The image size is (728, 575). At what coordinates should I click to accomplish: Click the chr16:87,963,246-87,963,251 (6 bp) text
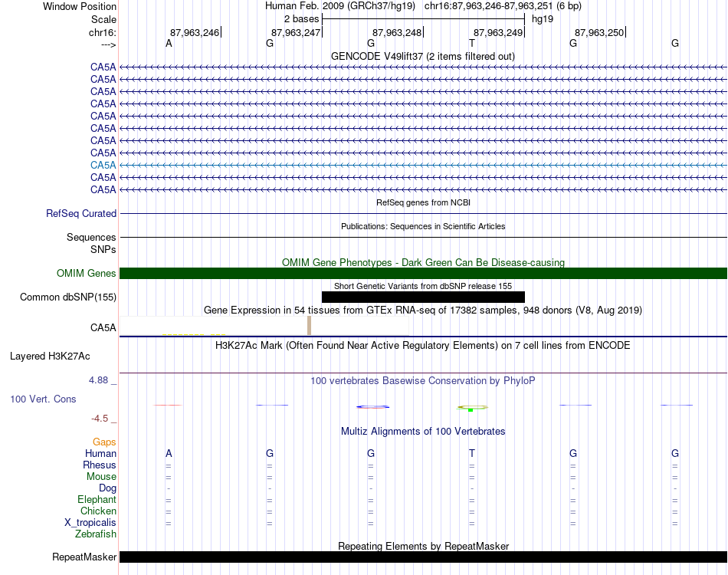[x=503, y=6]
